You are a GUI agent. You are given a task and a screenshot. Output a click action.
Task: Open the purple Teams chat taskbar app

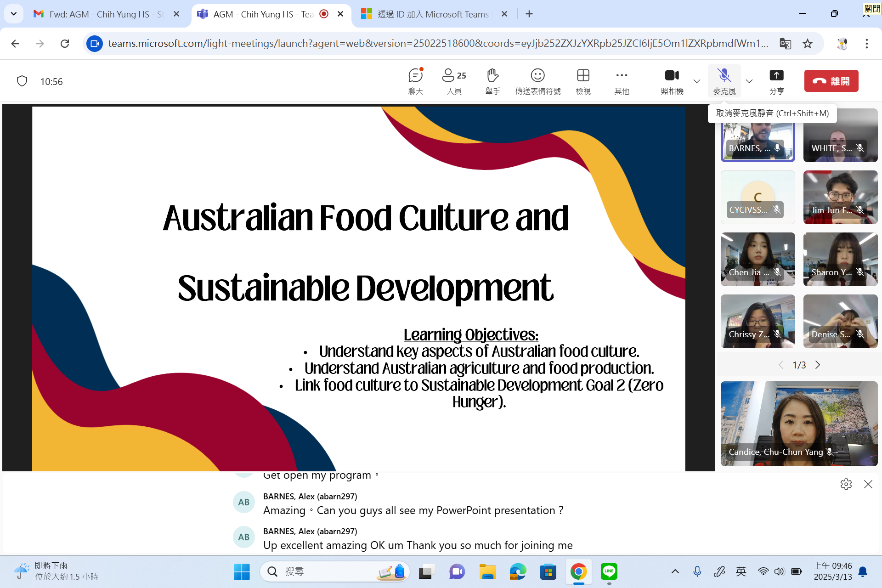click(457, 571)
